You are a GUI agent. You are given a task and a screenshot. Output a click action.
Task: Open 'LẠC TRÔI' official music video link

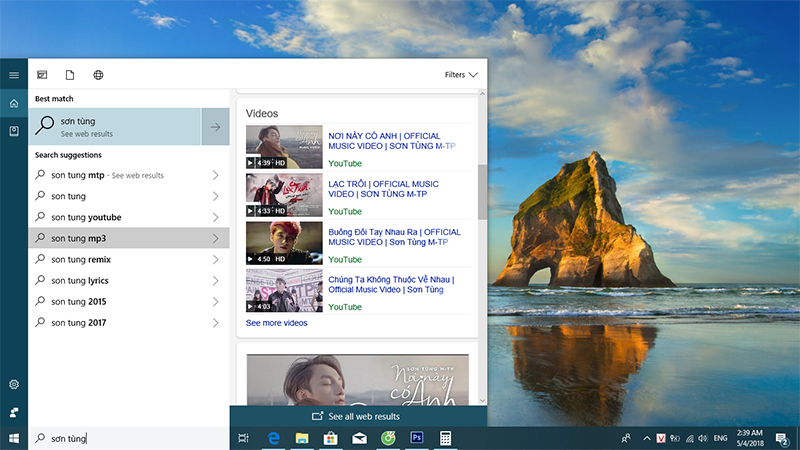point(383,189)
